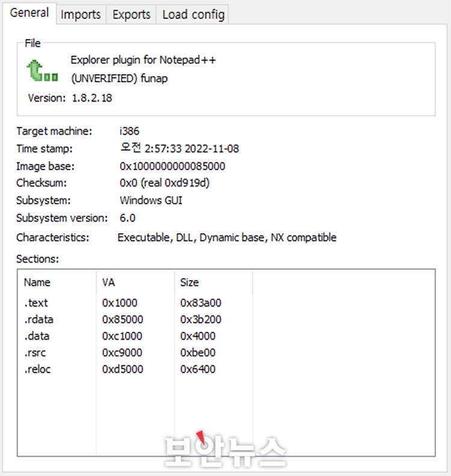Select subsystem version value 6.0
Screen dimensions: 451x476
(x=127, y=218)
